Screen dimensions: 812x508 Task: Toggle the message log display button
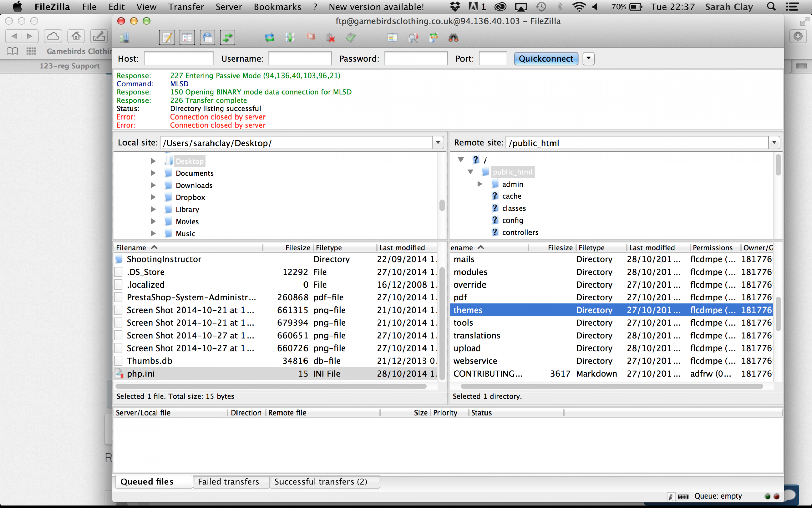(167, 38)
